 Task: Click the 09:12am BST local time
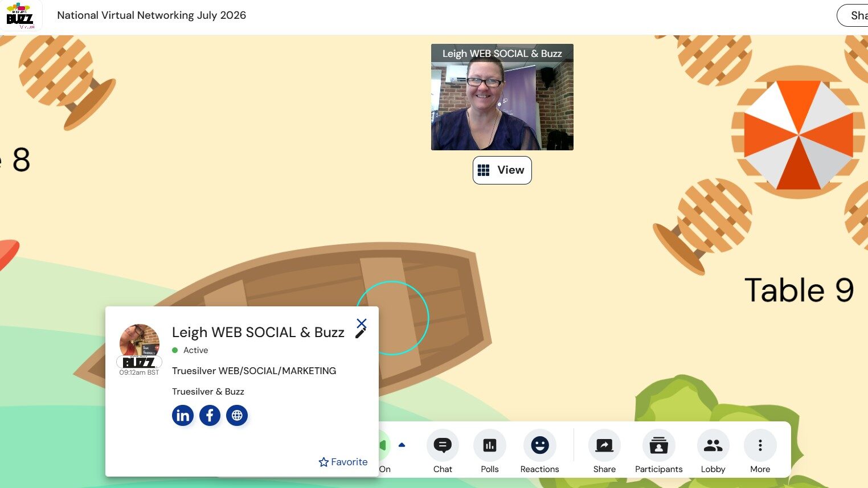point(139,372)
